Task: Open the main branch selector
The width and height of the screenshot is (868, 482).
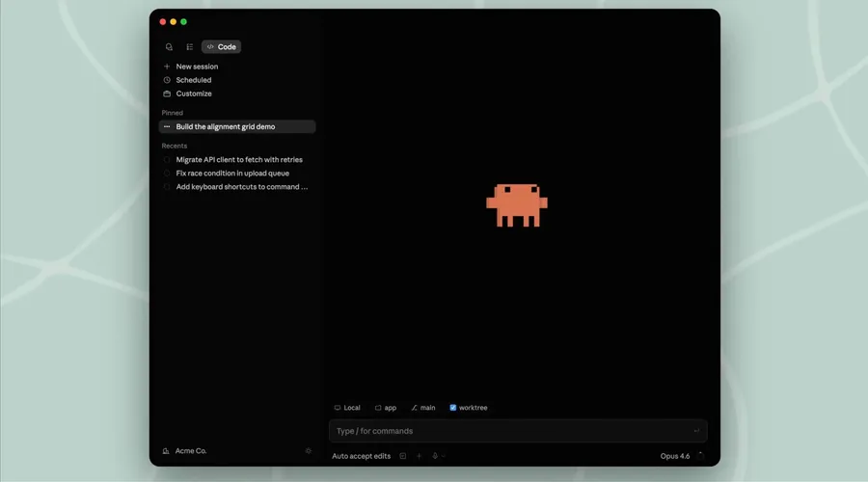Action: click(x=423, y=408)
